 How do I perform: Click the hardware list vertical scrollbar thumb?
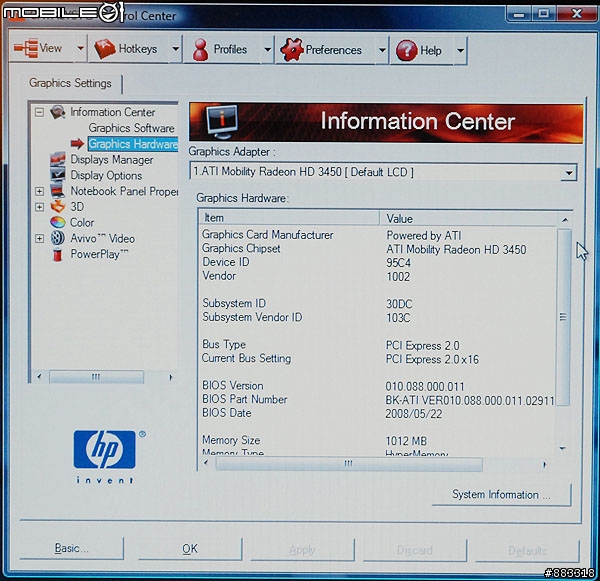pos(563,317)
